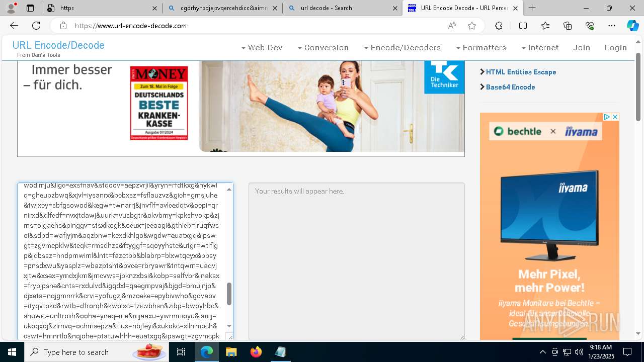Add this page to favorites with the star icon

tap(471, 26)
